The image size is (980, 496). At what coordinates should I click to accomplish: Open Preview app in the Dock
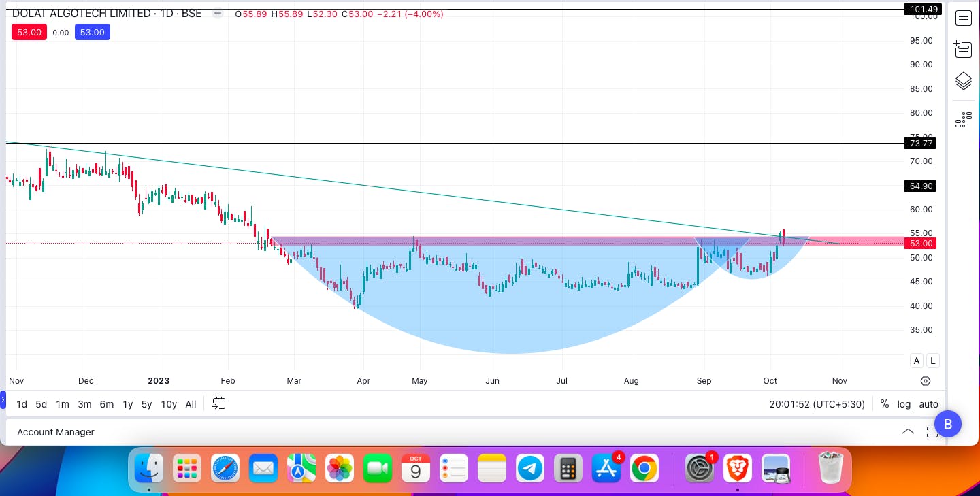click(x=775, y=469)
